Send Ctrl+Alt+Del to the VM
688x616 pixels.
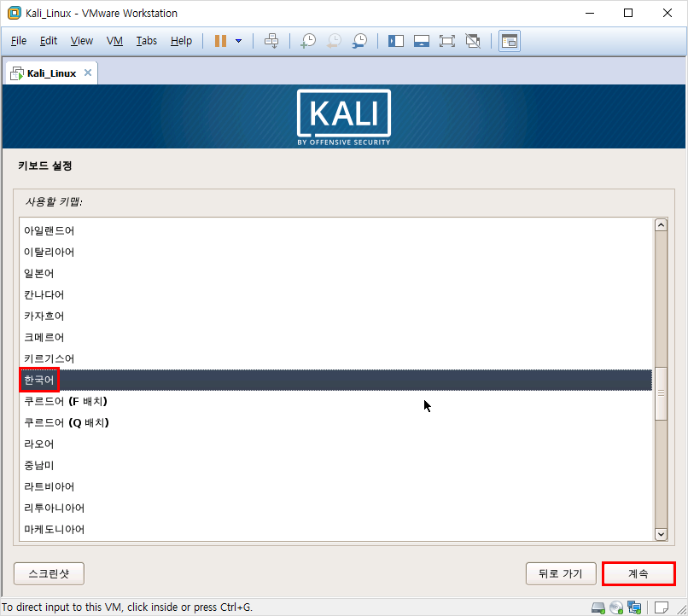(x=271, y=41)
